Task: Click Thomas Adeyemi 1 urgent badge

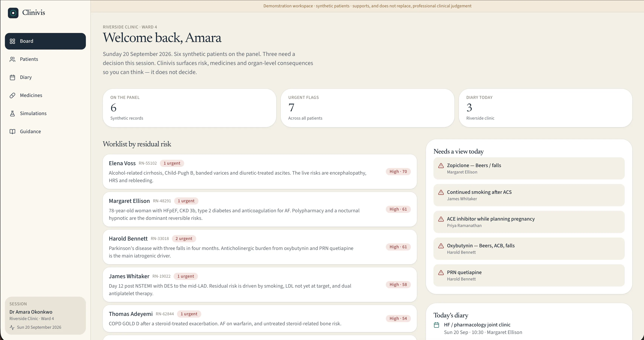Action: pyautogui.click(x=189, y=314)
